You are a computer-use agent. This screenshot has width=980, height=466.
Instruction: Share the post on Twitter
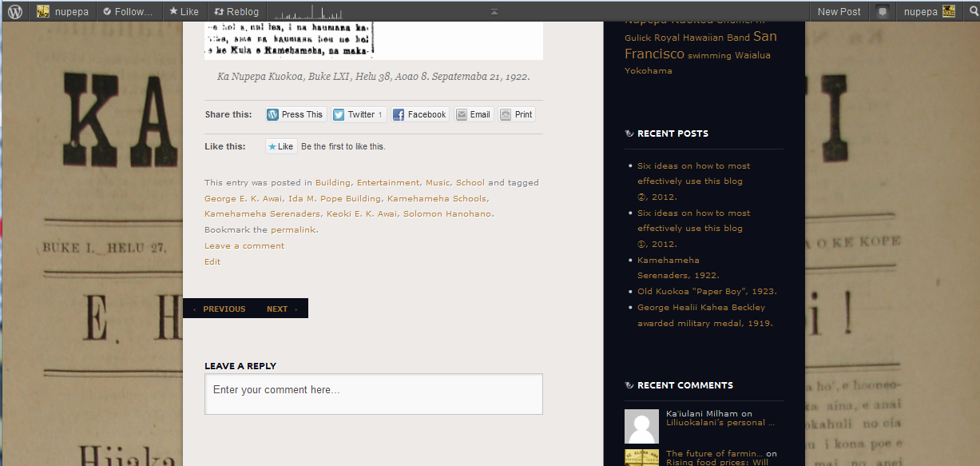359,114
